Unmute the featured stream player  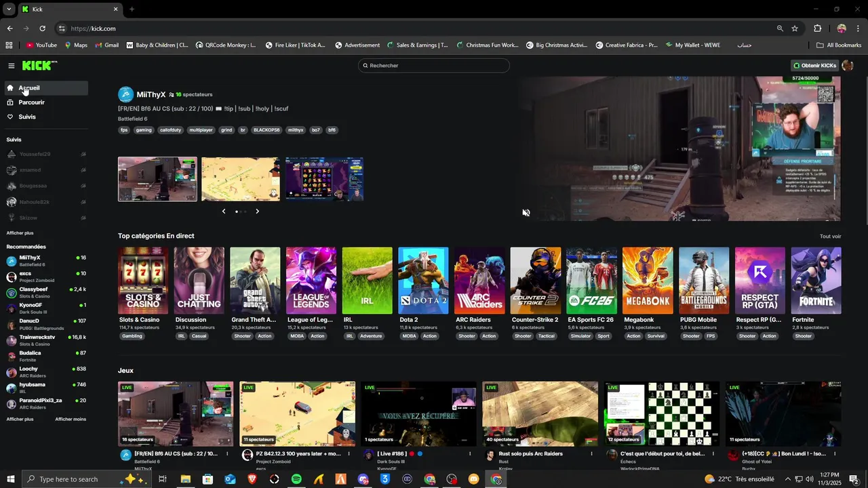pyautogui.click(x=526, y=212)
